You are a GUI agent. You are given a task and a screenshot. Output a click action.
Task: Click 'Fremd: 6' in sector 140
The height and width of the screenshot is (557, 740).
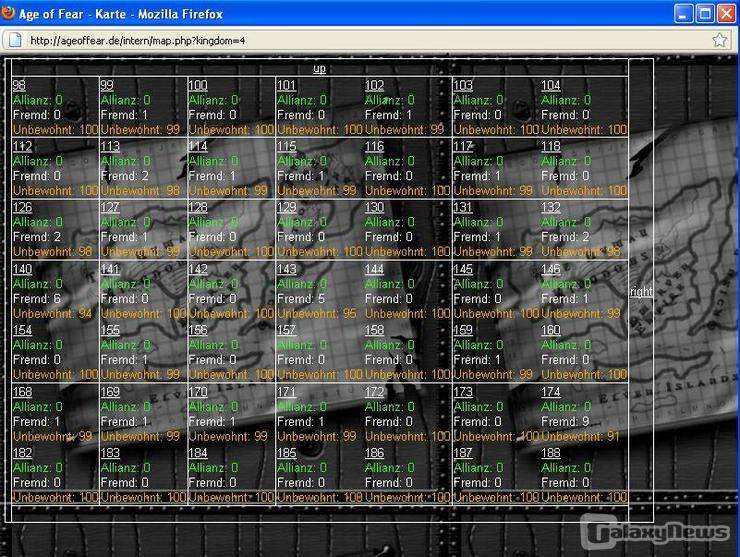(x=37, y=299)
